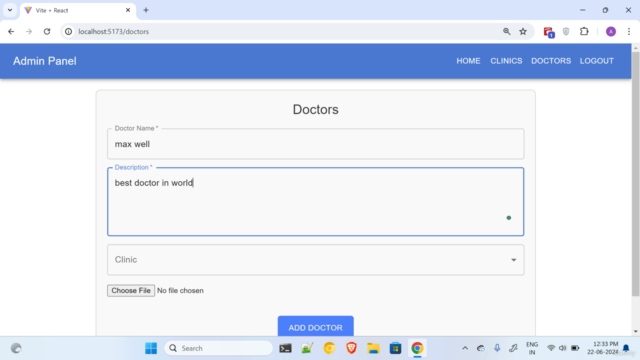Focus the Description text area
Viewport: 640px width, 360px height.
click(x=316, y=202)
